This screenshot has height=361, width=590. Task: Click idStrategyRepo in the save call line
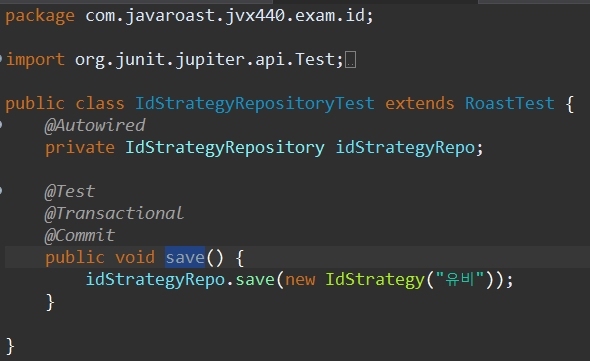point(155,280)
